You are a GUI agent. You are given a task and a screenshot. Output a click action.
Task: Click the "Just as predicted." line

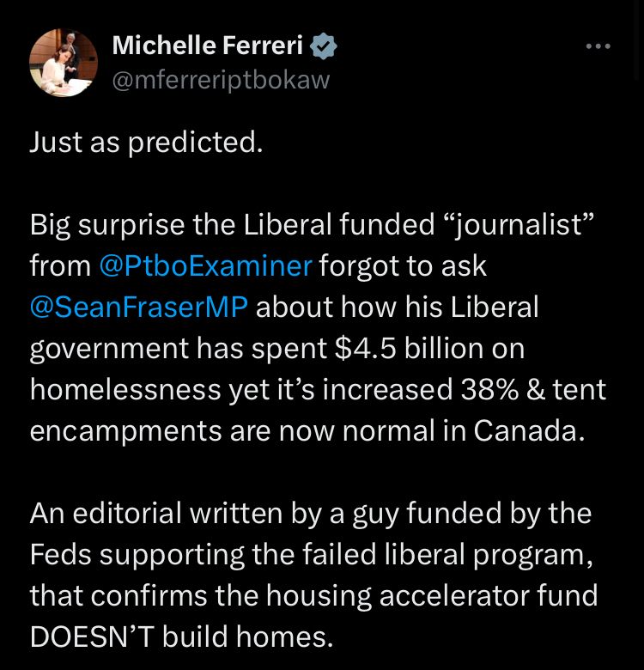[x=146, y=143]
